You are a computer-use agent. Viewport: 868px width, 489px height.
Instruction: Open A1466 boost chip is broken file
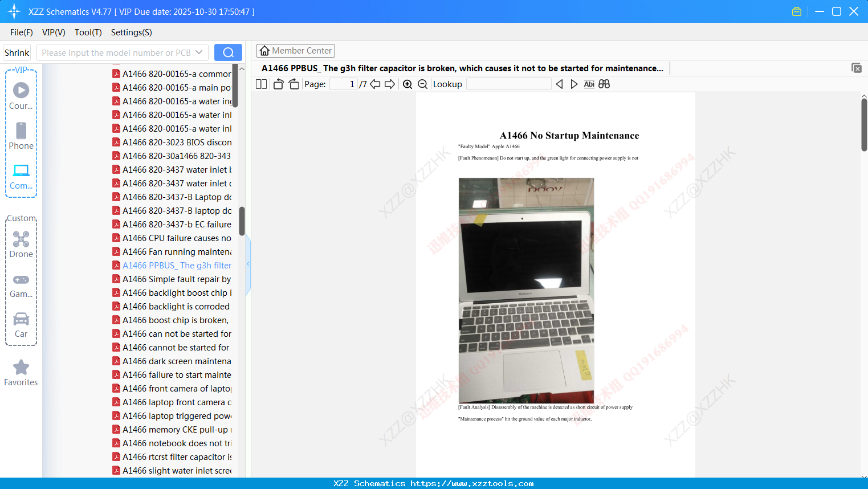[172, 320]
